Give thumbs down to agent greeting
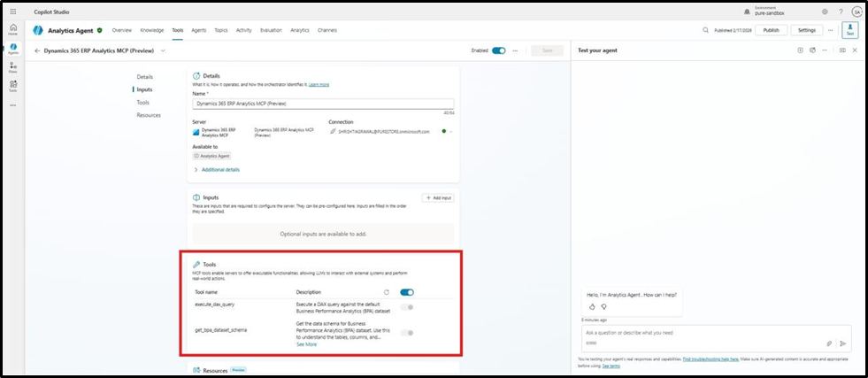Image resolution: width=868 pixels, height=378 pixels. [x=604, y=306]
